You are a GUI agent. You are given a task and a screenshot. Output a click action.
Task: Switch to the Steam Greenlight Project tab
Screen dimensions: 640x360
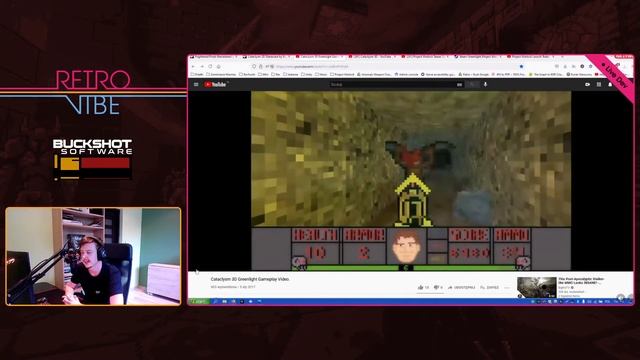pos(478,57)
